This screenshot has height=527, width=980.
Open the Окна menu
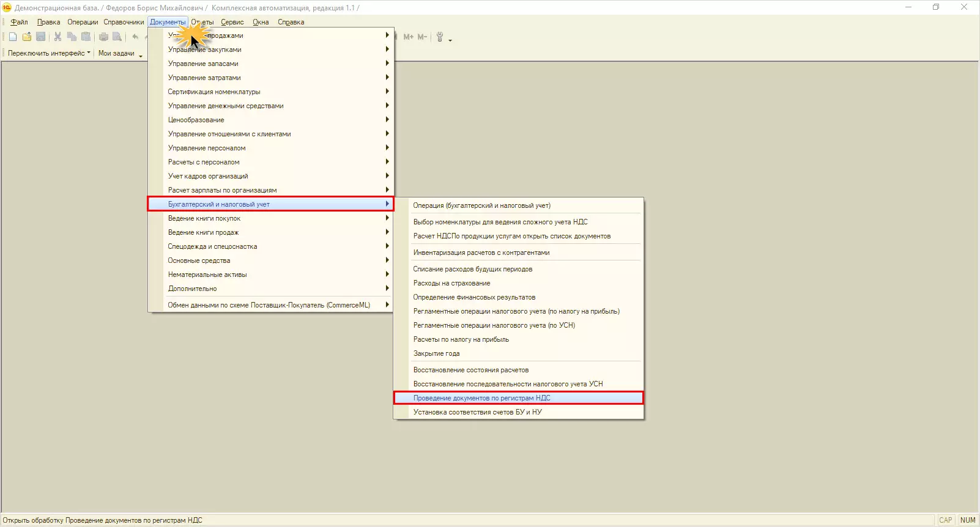pyautogui.click(x=261, y=22)
